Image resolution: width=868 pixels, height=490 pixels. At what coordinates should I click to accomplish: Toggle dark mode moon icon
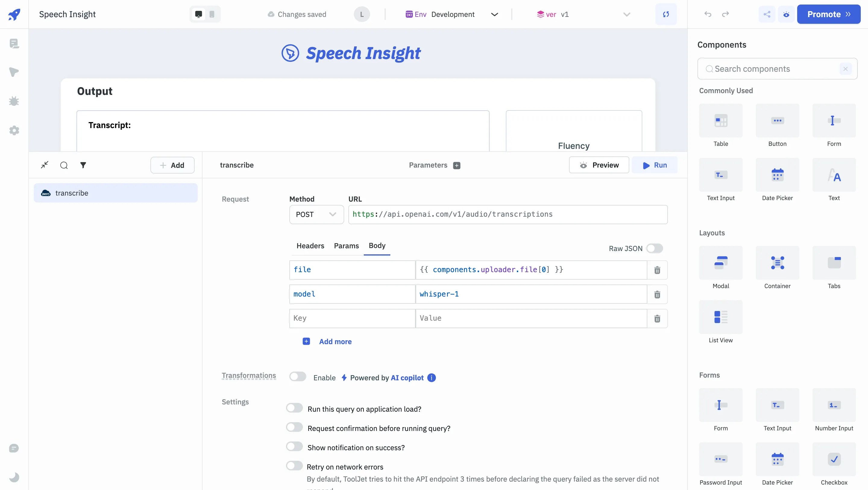click(14, 477)
